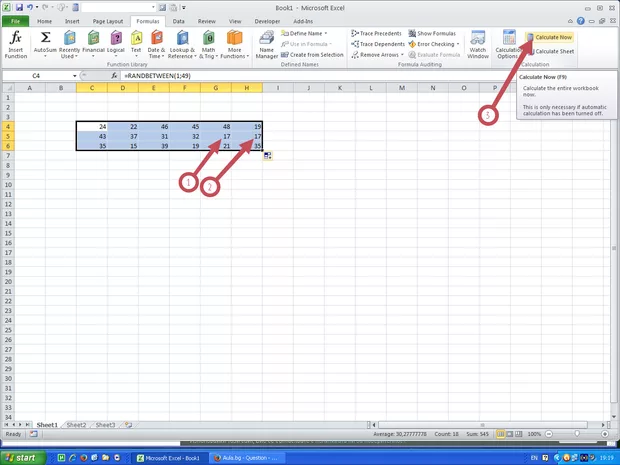
Task: Expand the Error Checking dropdown arrow
Action: pyautogui.click(x=457, y=44)
